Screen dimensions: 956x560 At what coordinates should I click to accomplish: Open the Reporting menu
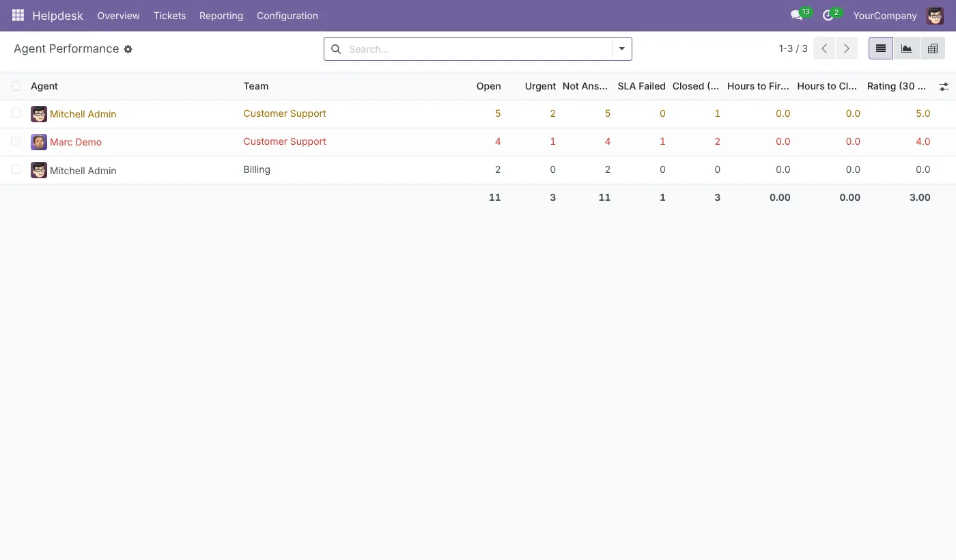coord(221,16)
